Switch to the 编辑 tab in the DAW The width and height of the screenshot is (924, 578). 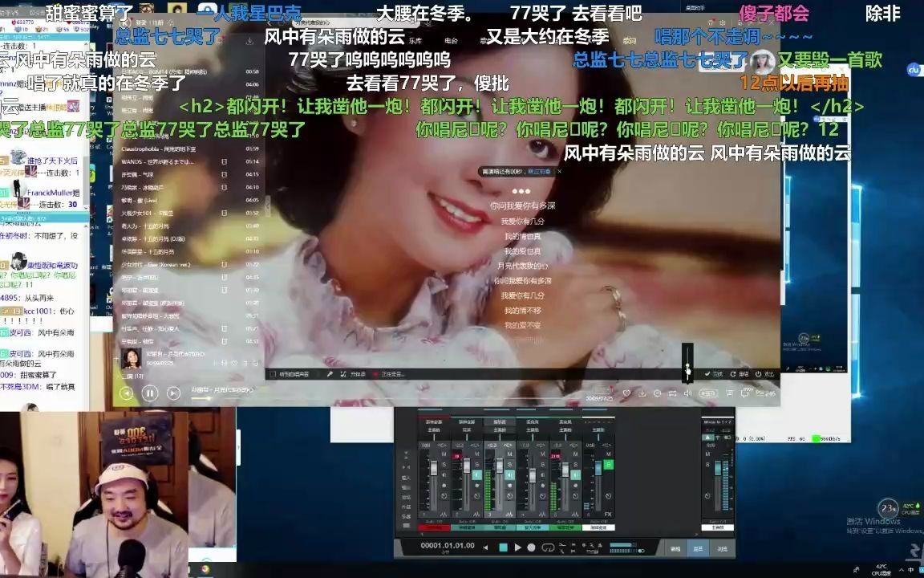point(675,549)
